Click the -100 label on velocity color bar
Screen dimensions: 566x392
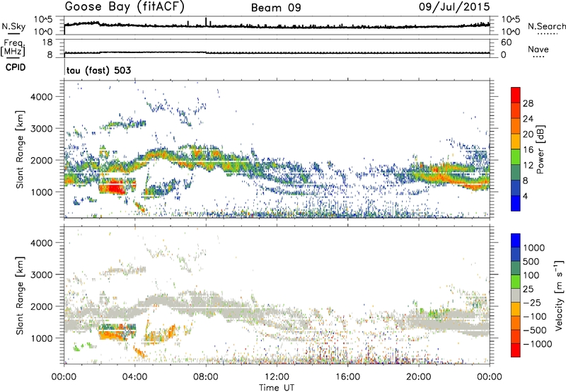[x=534, y=316]
